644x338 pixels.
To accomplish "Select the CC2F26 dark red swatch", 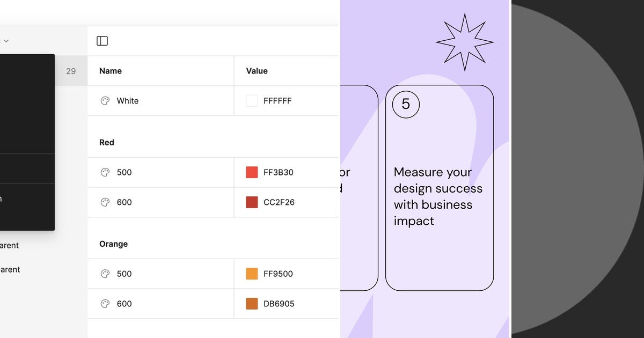I will pyautogui.click(x=251, y=202).
